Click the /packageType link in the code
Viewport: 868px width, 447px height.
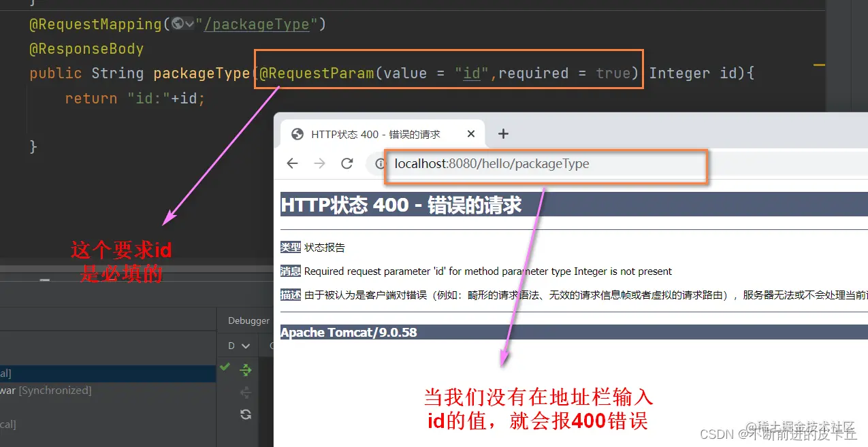(257, 24)
